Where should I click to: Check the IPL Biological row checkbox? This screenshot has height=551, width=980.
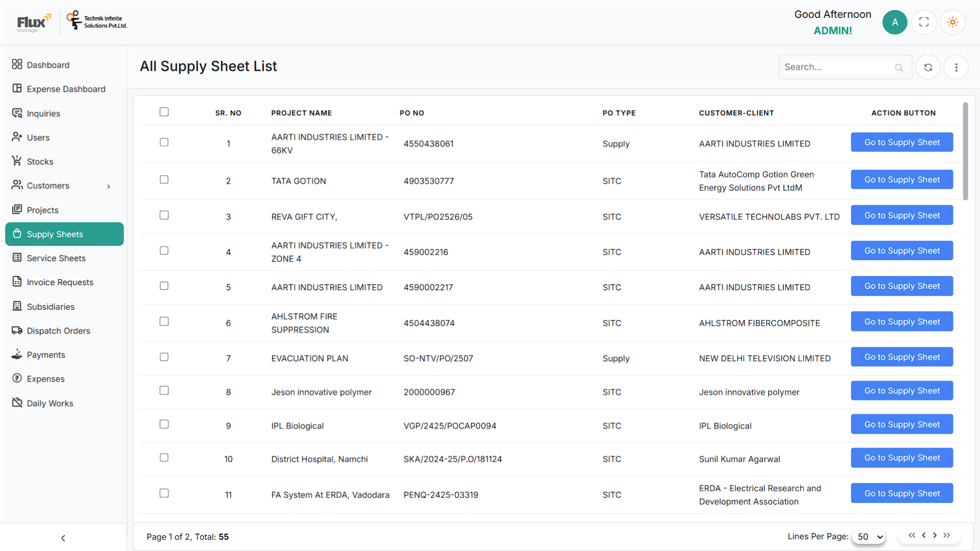click(164, 424)
